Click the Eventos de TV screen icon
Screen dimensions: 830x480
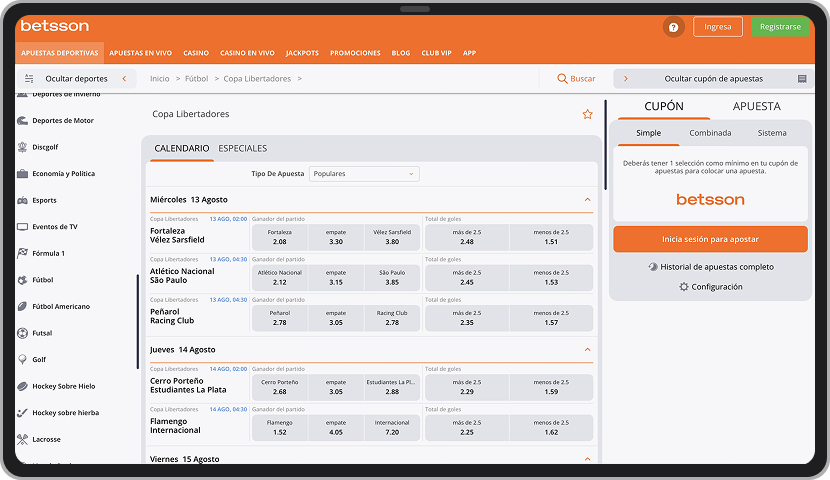[22, 227]
